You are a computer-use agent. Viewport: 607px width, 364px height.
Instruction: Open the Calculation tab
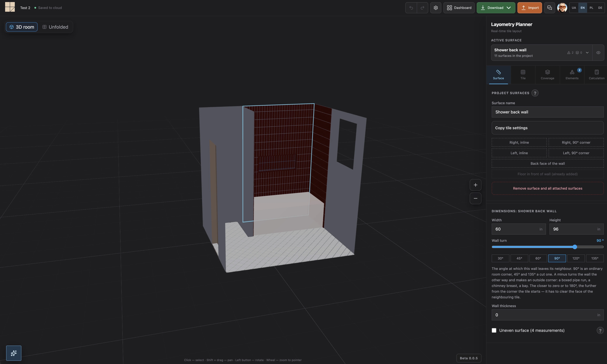[596, 75]
